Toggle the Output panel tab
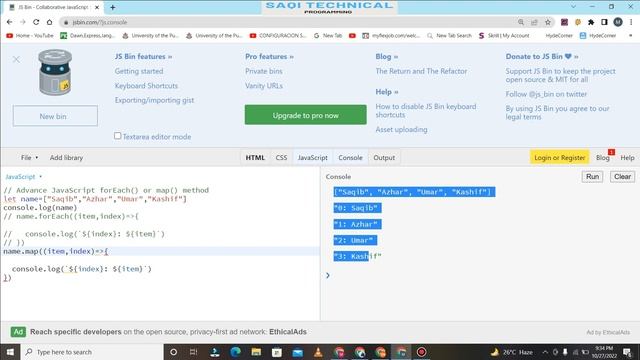Screen dimensions: 640x360 [x=384, y=158]
